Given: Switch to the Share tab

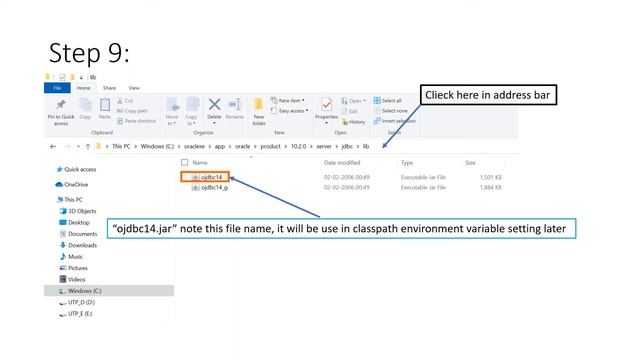Looking at the screenshot, I should click(109, 88).
